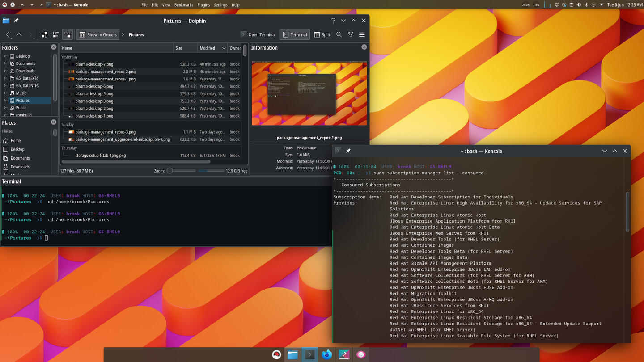Click the Konsole window vertical scrollbar
Screen dimensions: 644x362
tap(627, 212)
